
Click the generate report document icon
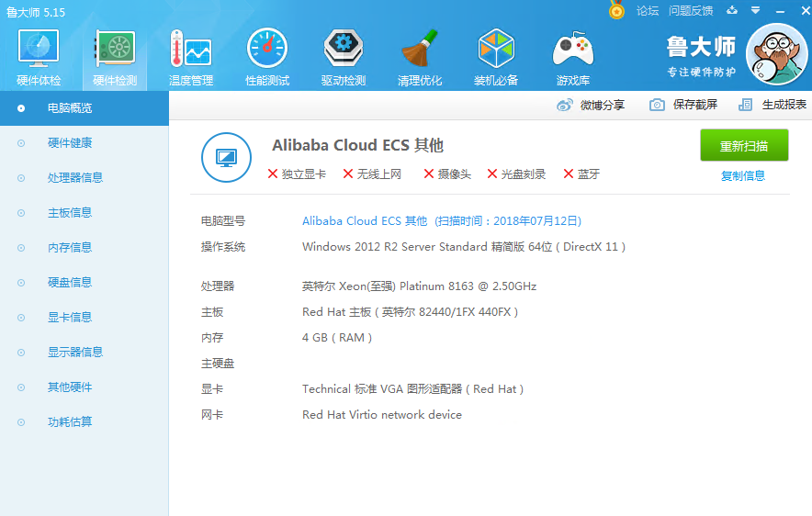745,105
